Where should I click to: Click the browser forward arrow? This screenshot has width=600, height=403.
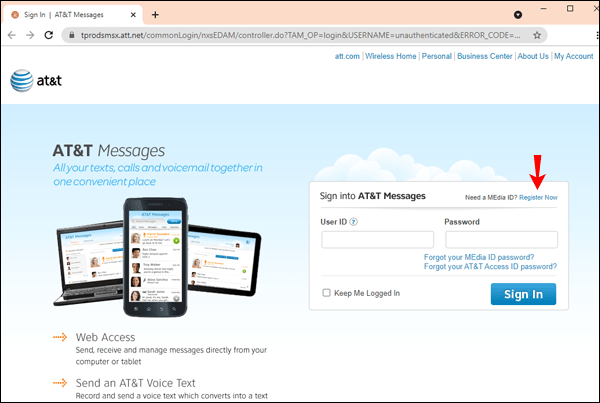click(x=30, y=35)
